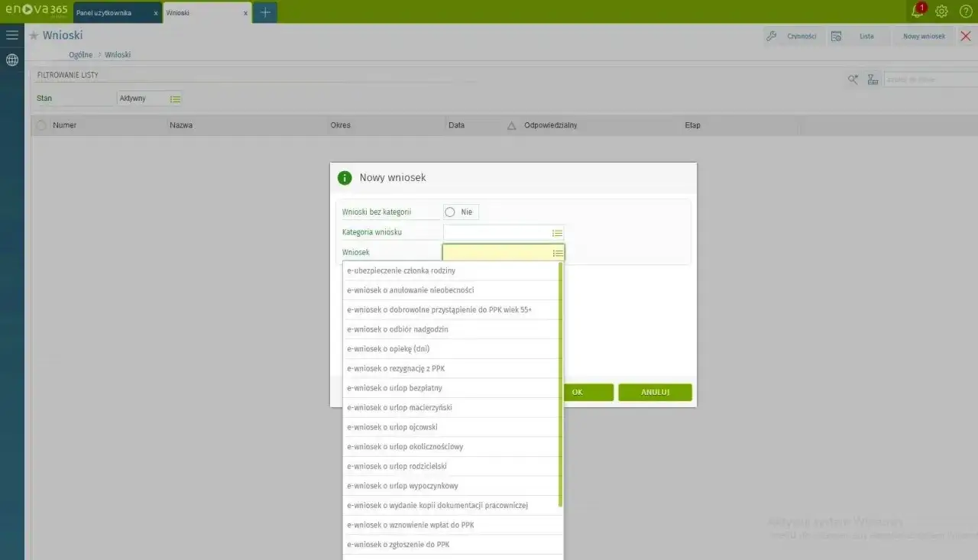Screen dimensions: 978x560
Task: Select all rows via header circle
Action: [41, 125]
